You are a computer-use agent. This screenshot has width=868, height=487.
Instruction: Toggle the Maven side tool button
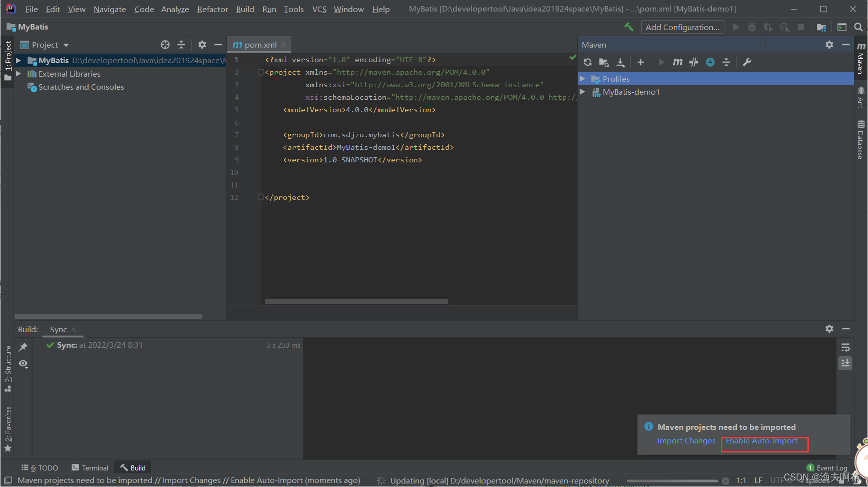click(860, 58)
